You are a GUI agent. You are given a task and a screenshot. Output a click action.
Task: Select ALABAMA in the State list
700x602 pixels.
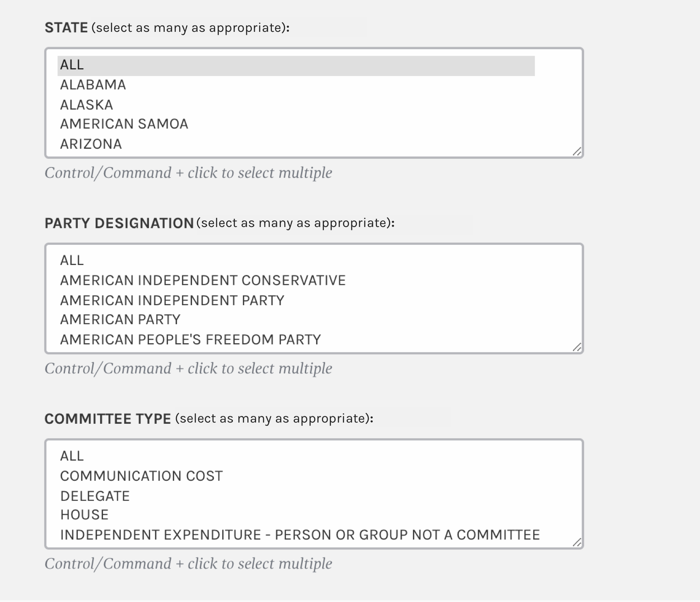pos(296,85)
